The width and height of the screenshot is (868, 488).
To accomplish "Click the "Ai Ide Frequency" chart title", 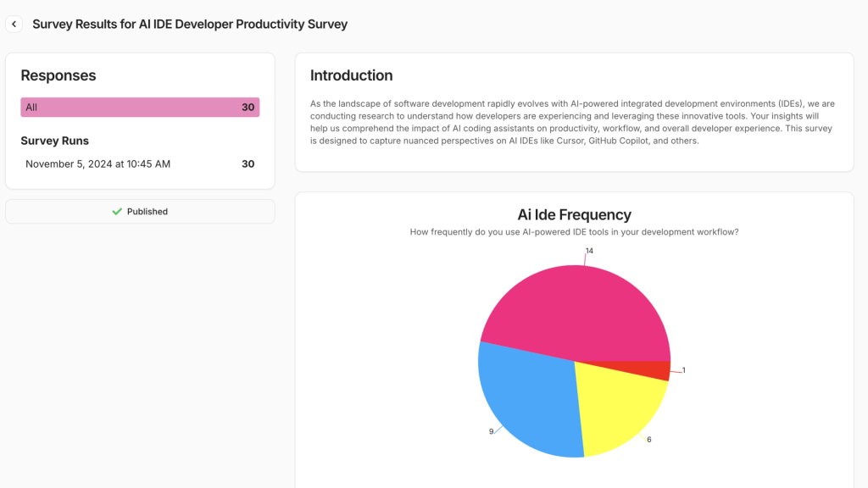I will pos(574,214).
